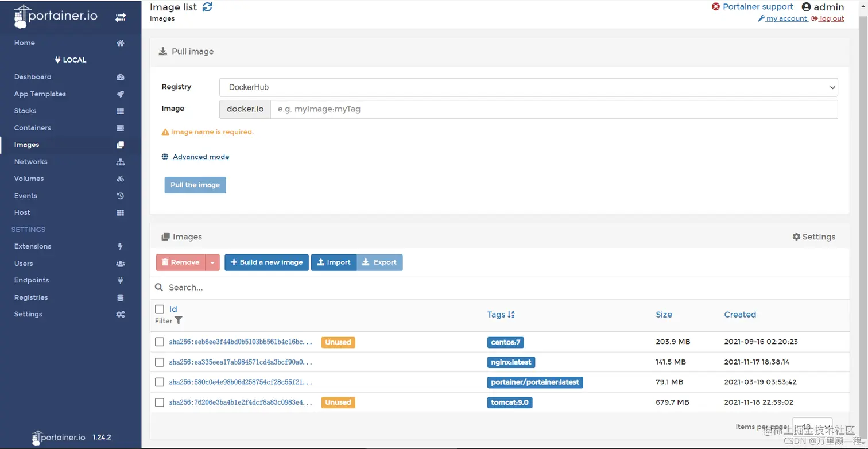Click the LOCAL endpoint label in sidebar
The image size is (868, 449).
pyautogui.click(x=70, y=60)
